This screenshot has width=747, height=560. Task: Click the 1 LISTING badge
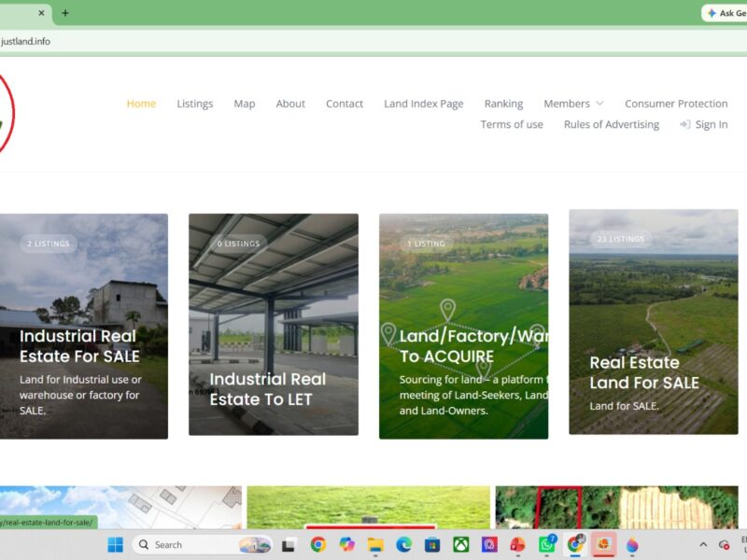(x=427, y=244)
